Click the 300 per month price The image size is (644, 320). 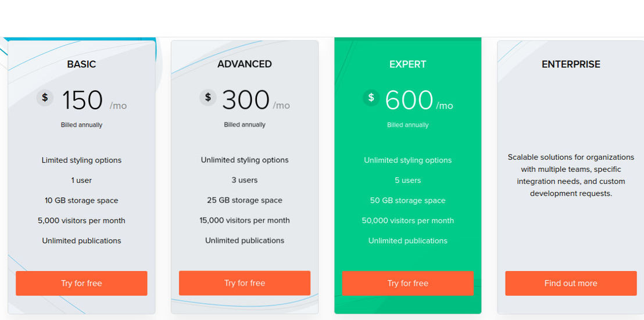click(256, 100)
